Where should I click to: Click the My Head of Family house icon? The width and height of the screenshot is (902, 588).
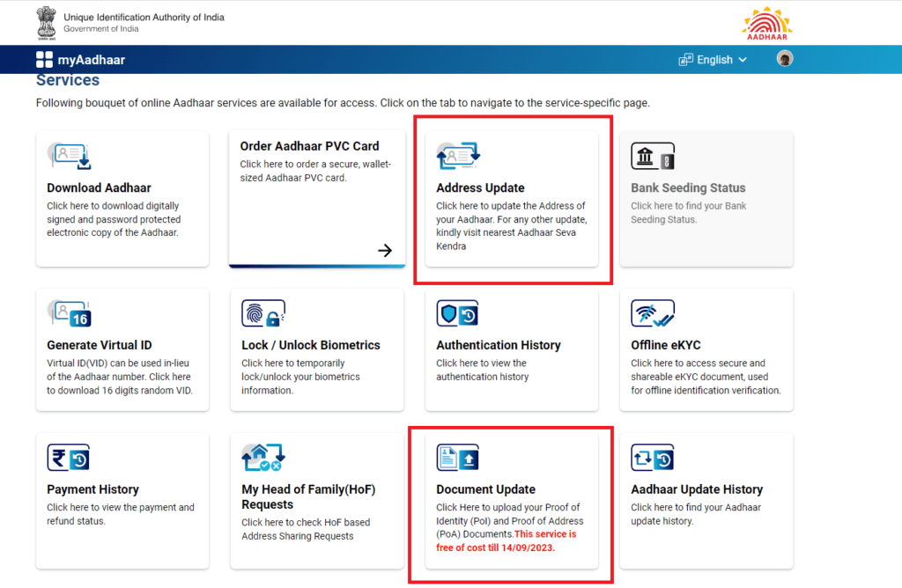[x=263, y=458]
